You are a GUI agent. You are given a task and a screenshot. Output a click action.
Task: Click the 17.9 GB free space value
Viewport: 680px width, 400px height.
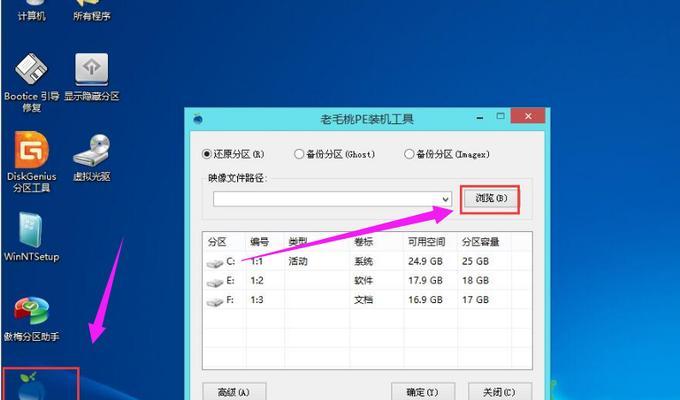click(x=425, y=281)
